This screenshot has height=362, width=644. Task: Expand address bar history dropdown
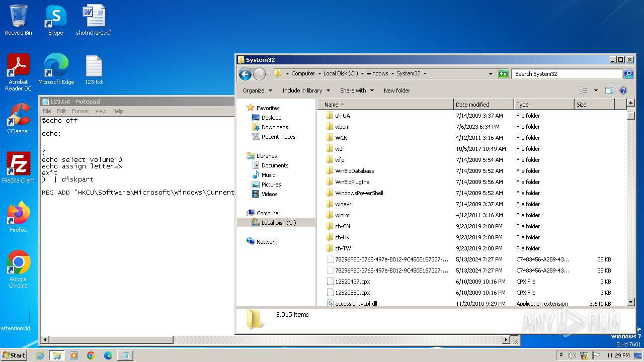pos(491,74)
